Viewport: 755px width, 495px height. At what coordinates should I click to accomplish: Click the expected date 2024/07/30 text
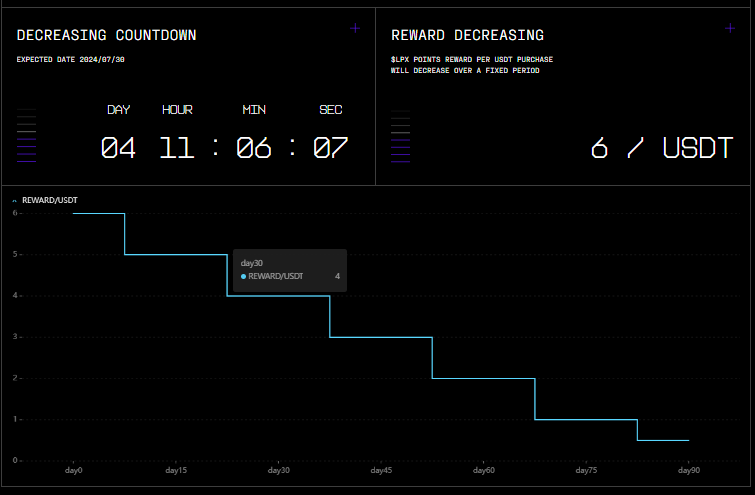pos(71,59)
